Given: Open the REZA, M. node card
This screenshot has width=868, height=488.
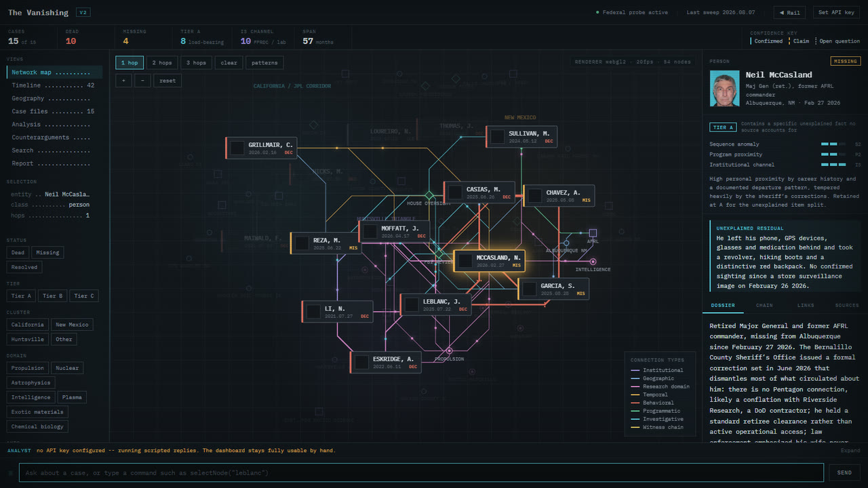Looking at the screenshot, I should [x=326, y=243].
